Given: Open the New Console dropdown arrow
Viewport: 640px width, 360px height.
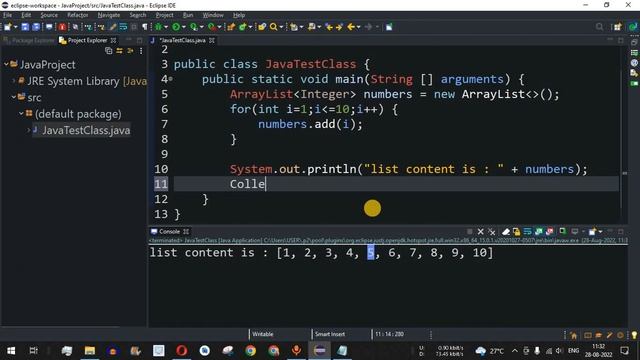Looking at the screenshot, I should 600,232.
